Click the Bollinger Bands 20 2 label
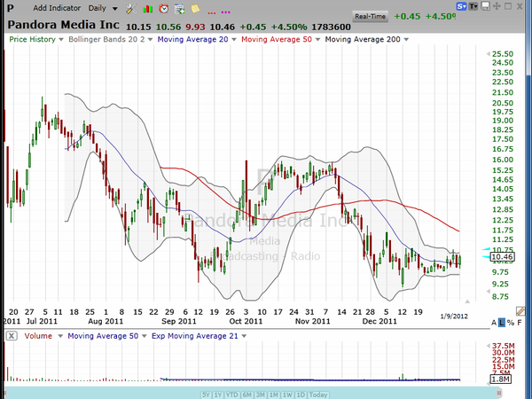532x399 pixels. click(x=106, y=39)
